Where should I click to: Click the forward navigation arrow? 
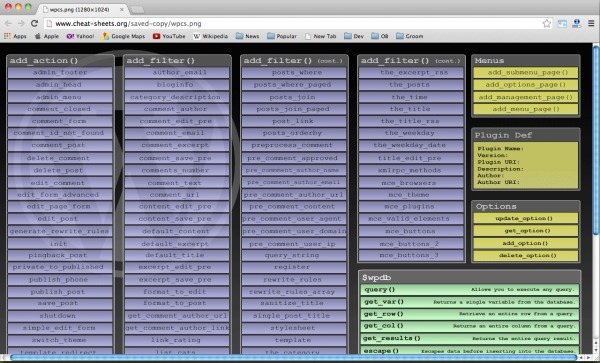pos(21,23)
